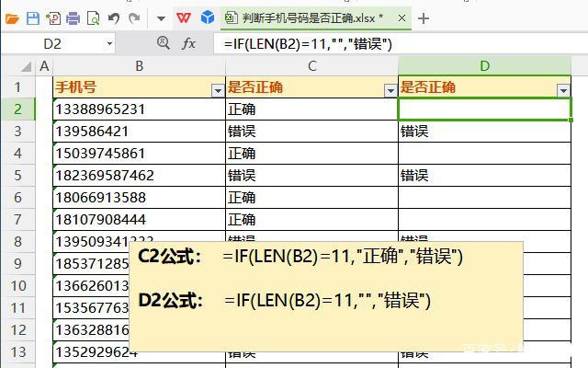The width and height of the screenshot is (588, 368).
Task: Click cell with 18107908444
Action: pos(139,219)
